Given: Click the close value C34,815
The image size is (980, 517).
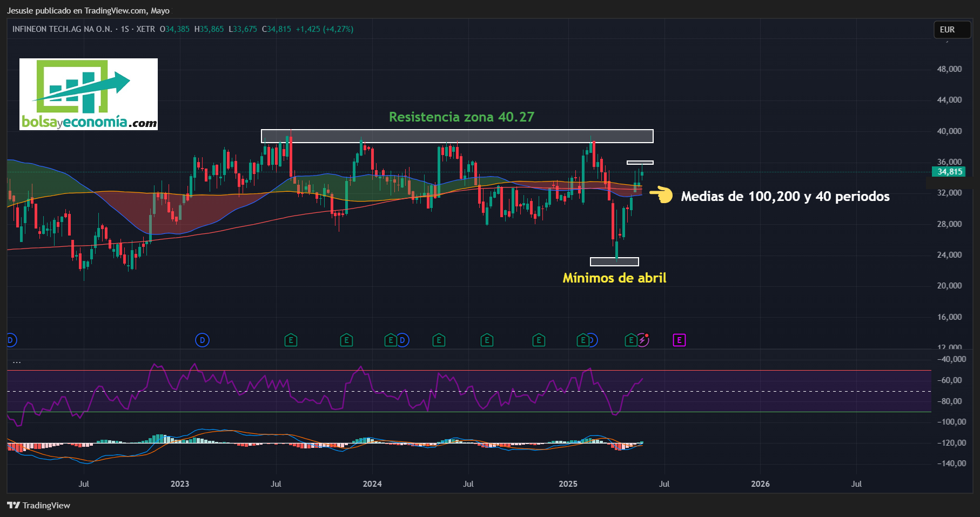Looking at the screenshot, I should 277,29.
